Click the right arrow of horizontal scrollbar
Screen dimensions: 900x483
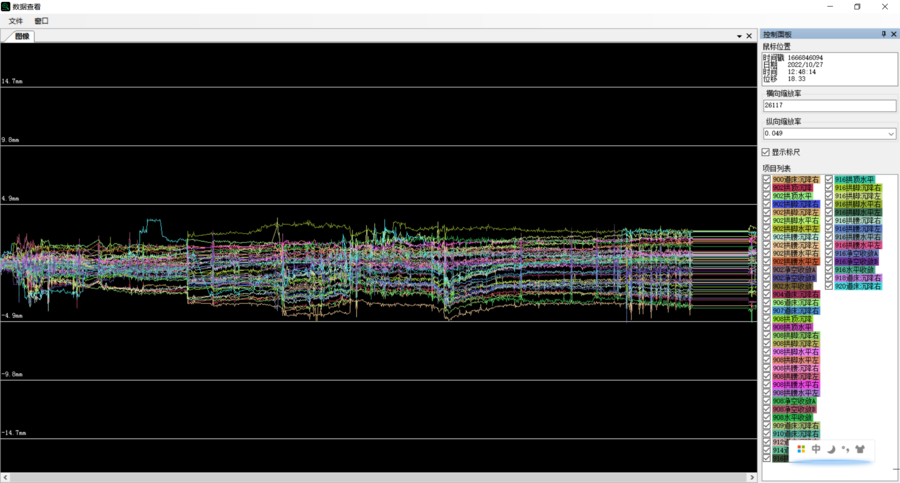tap(752, 477)
